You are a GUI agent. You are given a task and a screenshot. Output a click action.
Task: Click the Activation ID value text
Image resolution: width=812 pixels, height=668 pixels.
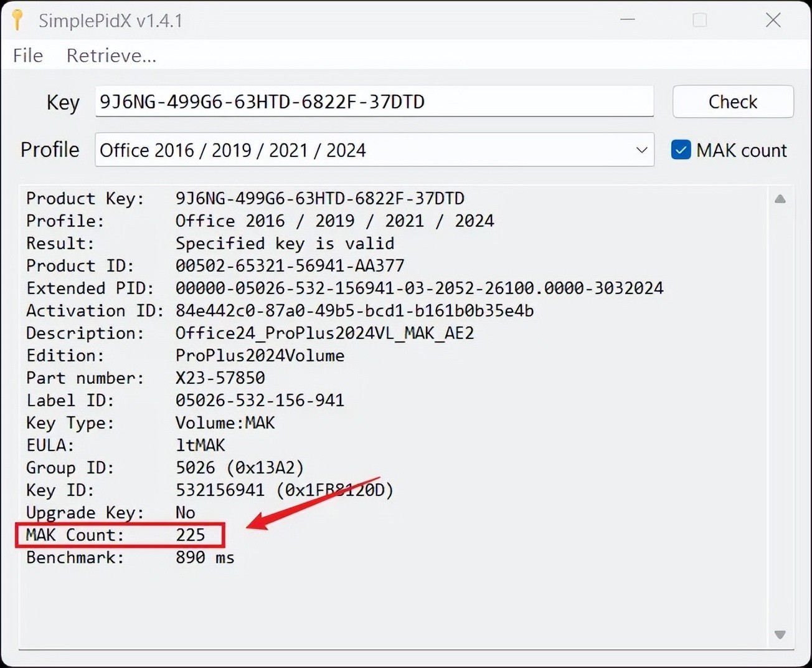point(354,311)
